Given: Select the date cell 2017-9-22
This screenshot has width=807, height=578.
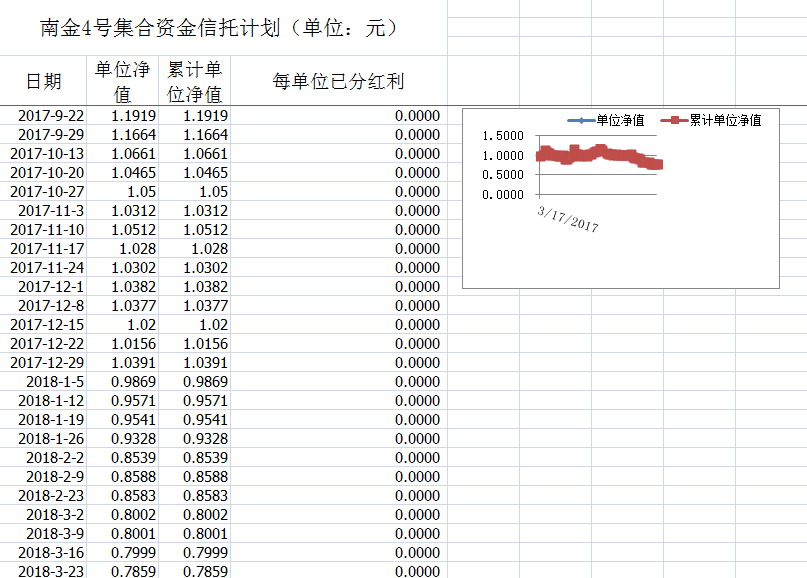Looking at the screenshot, I should 51,116.
